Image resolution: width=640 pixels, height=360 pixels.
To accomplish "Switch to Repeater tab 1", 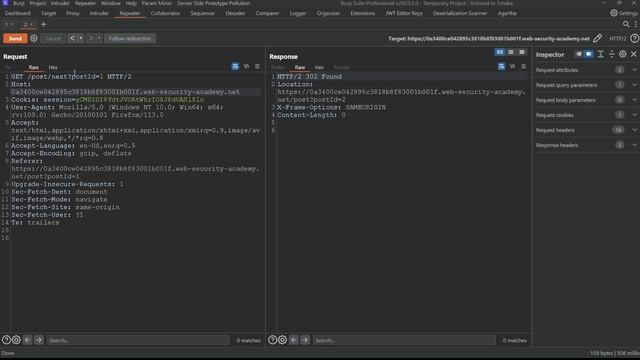I will 6,24.
